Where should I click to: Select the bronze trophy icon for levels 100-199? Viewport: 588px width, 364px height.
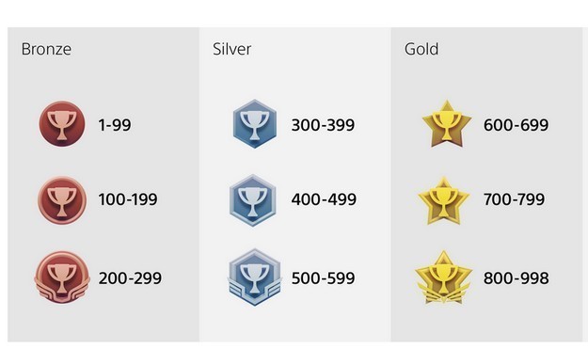pos(62,200)
